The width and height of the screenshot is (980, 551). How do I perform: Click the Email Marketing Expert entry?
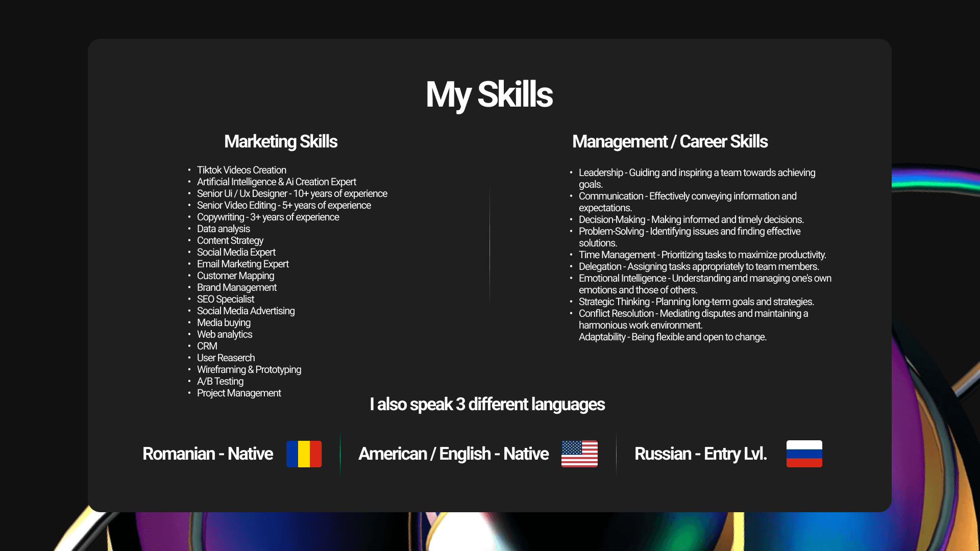point(242,264)
